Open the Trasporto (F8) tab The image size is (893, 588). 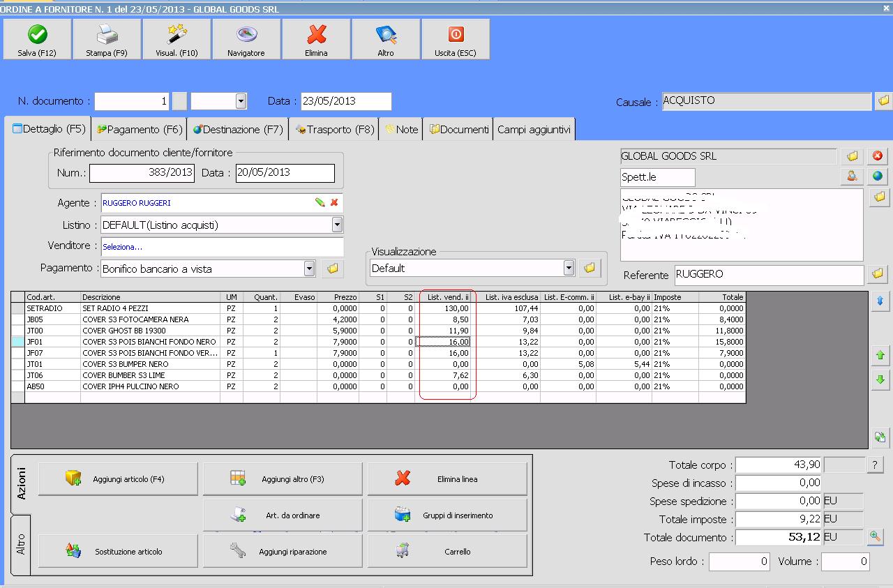[335, 129]
